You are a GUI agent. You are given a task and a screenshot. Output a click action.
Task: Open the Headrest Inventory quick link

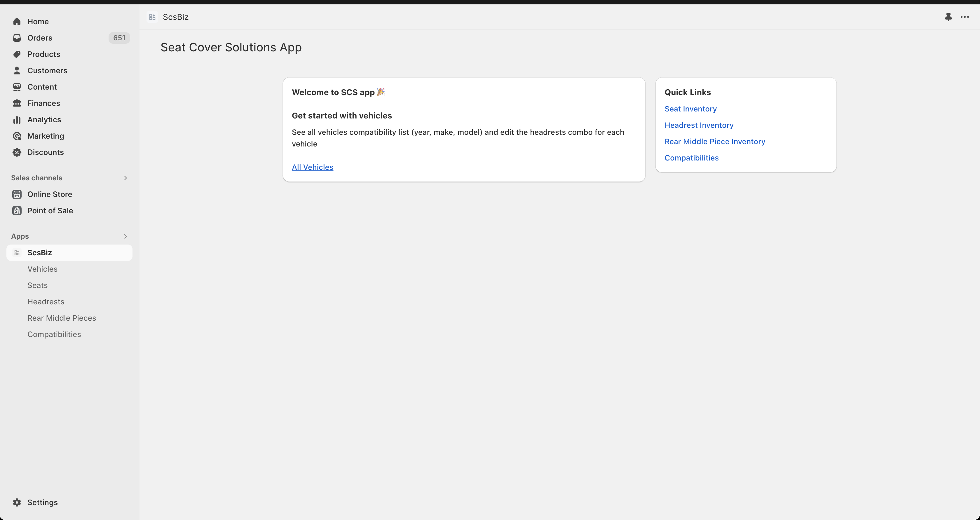[698, 125]
